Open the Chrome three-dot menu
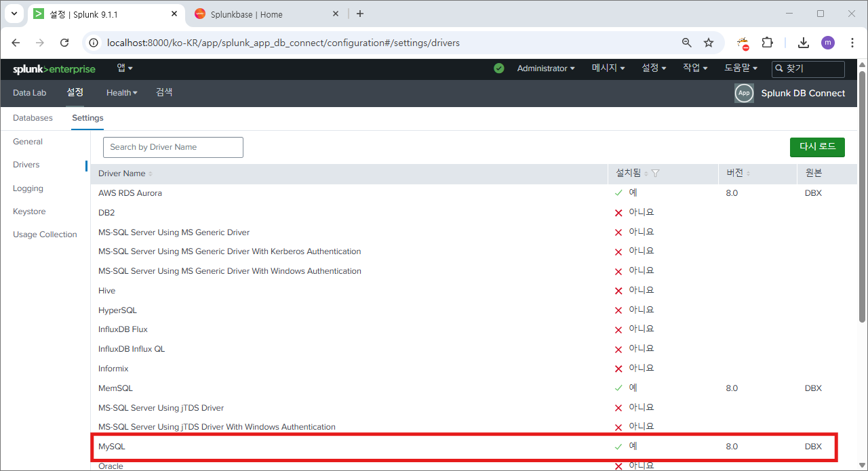This screenshot has width=868, height=471. pyautogui.click(x=852, y=43)
